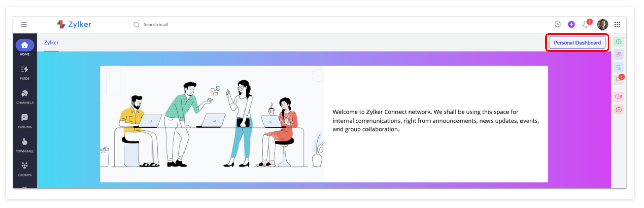
Task: Select the Zylker tab
Action: tap(51, 43)
